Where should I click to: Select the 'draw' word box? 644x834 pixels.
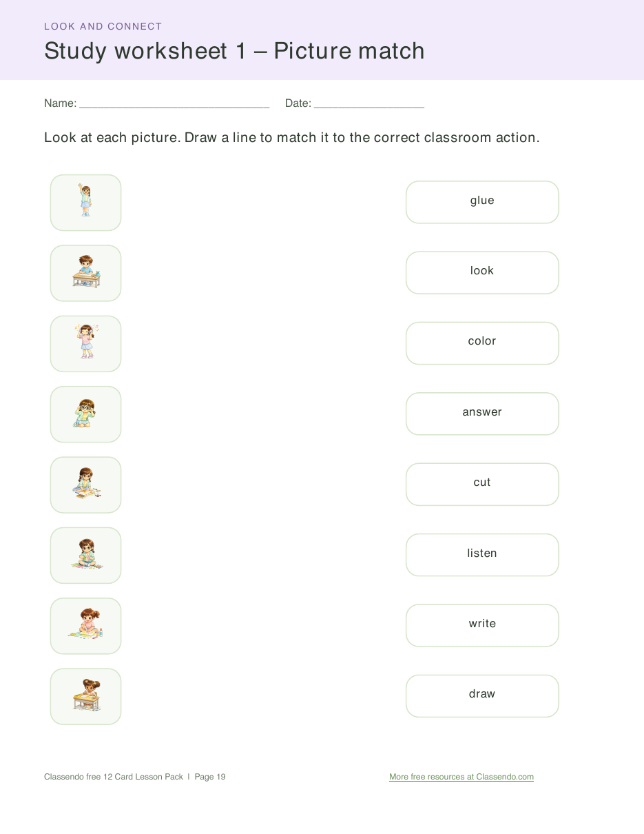tap(482, 696)
